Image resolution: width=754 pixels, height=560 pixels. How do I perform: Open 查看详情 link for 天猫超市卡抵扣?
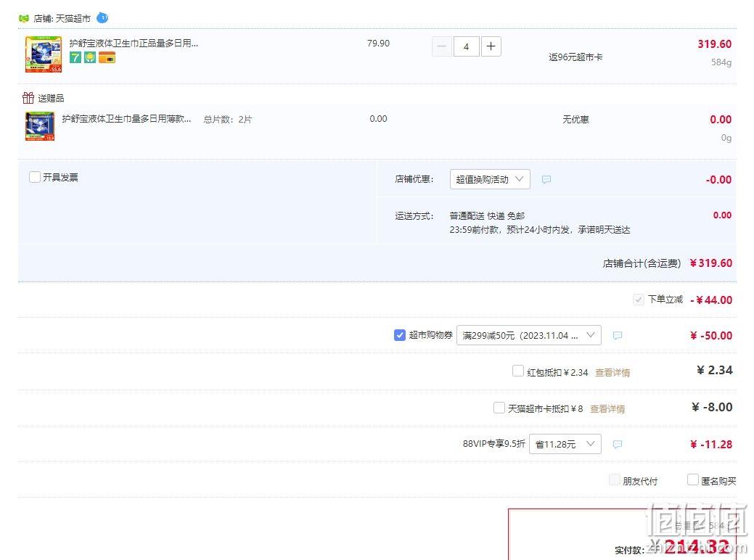pyautogui.click(x=607, y=409)
